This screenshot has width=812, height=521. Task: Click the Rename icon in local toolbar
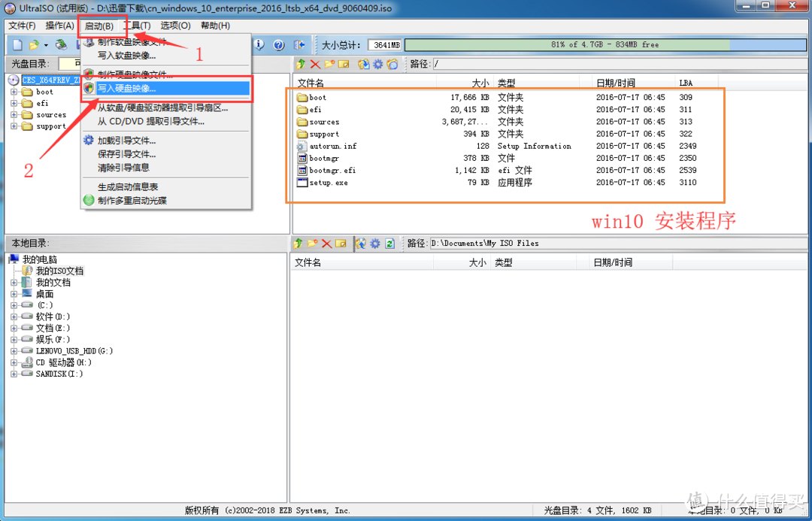[341, 244]
